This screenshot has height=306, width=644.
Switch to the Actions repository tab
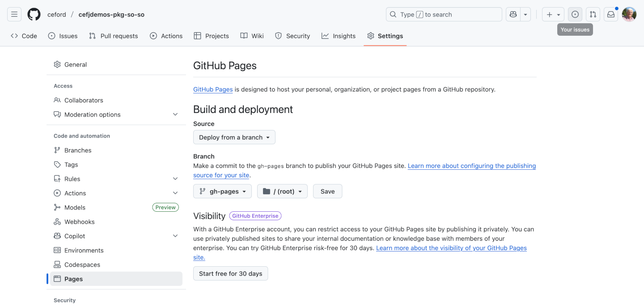166,36
